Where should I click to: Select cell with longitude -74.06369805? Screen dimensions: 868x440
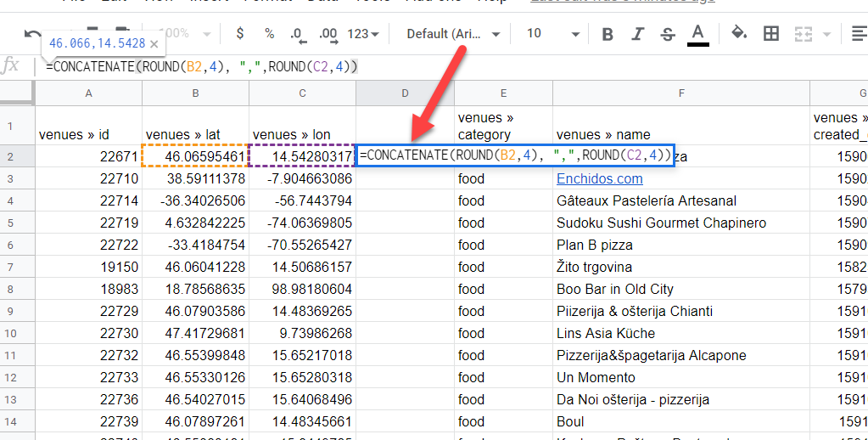click(x=302, y=223)
